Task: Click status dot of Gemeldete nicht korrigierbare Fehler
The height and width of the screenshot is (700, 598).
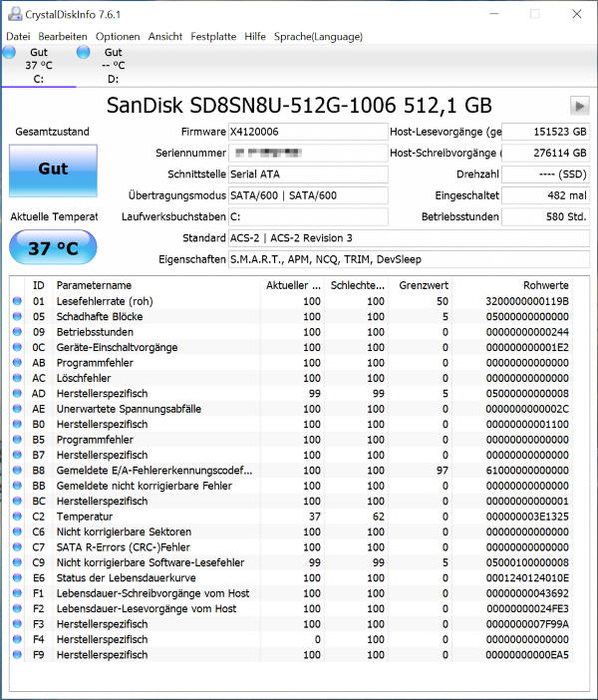Action: (x=17, y=486)
